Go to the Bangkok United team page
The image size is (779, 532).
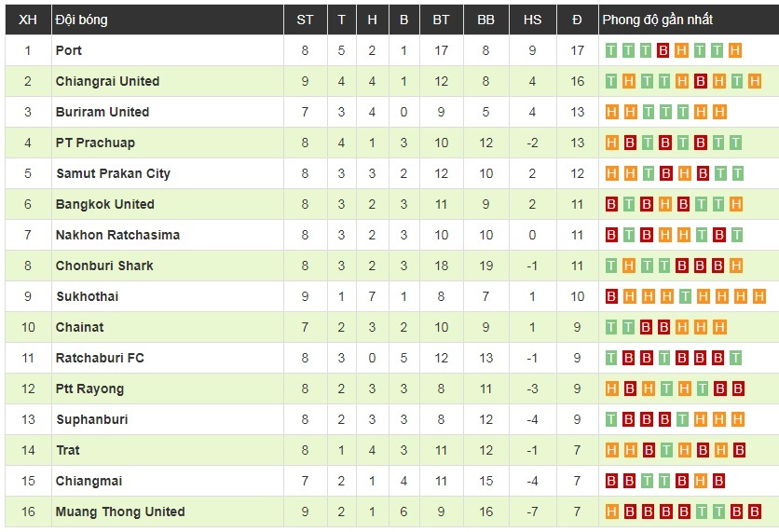point(105,204)
